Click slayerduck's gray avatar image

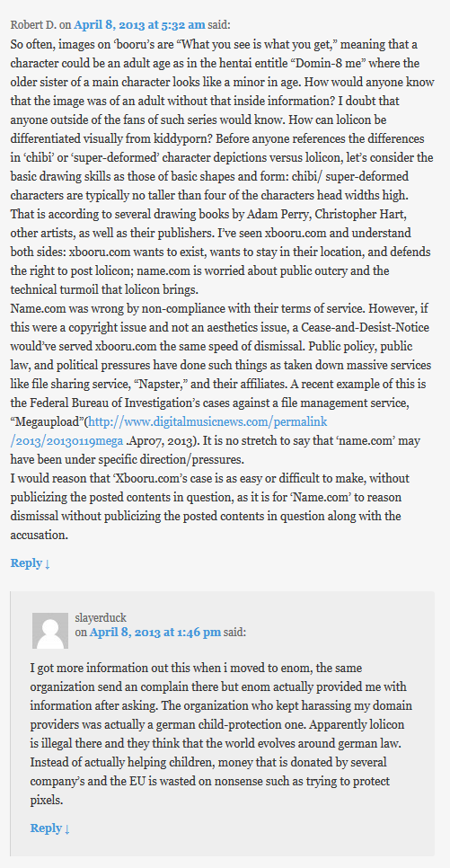click(50, 631)
